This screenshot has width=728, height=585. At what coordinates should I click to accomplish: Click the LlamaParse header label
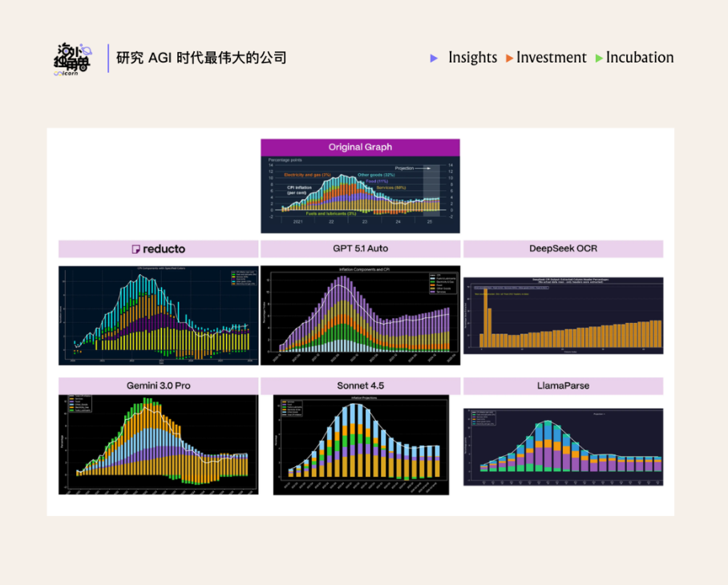(563, 385)
